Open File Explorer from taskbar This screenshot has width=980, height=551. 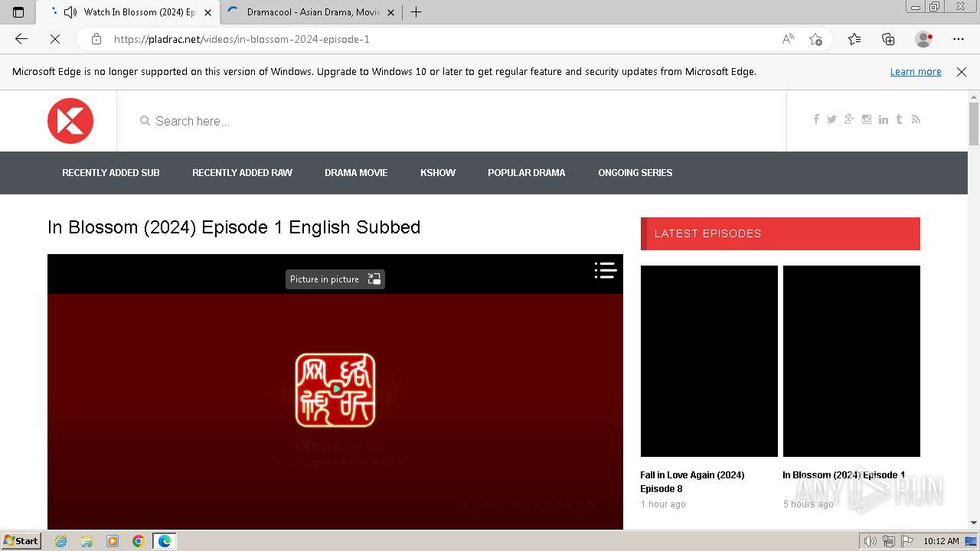coord(87,541)
